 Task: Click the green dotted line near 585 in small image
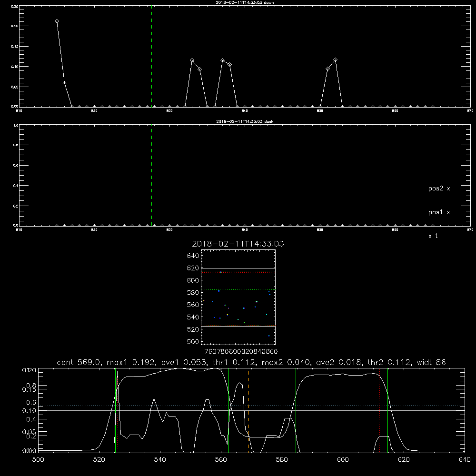point(238,289)
